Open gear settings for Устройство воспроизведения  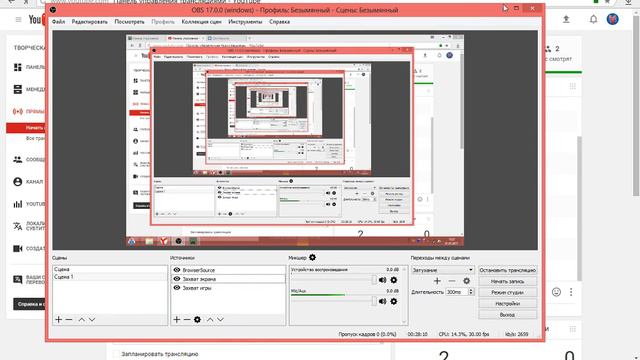(x=393, y=280)
